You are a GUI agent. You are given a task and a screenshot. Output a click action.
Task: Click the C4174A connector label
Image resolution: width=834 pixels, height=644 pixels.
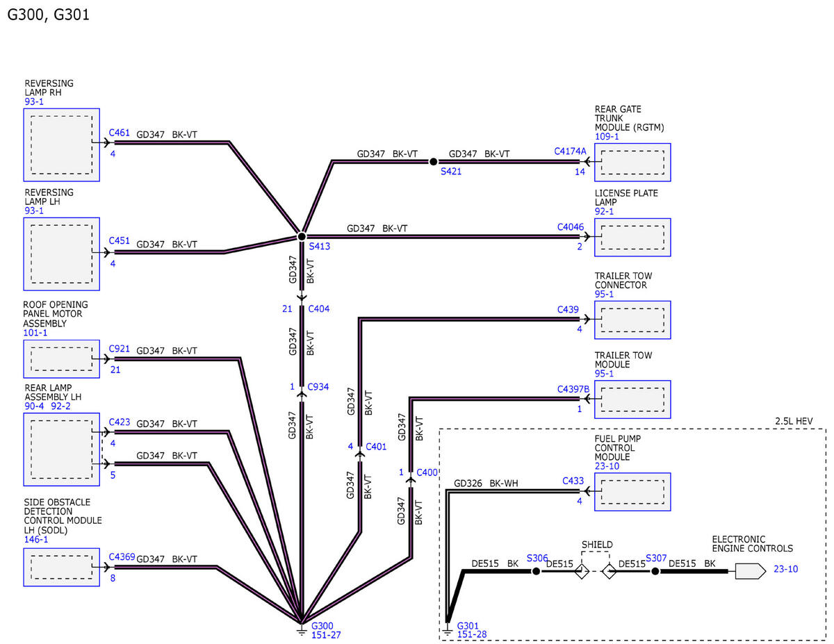click(570, 151)
